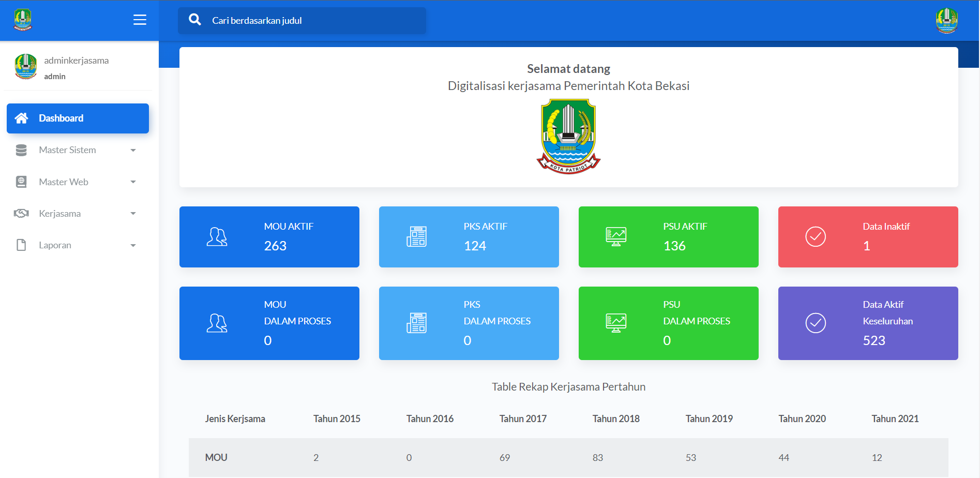Open the MOU AKTIF card
The image size is (980, 478).
click(x=269, y=237)
